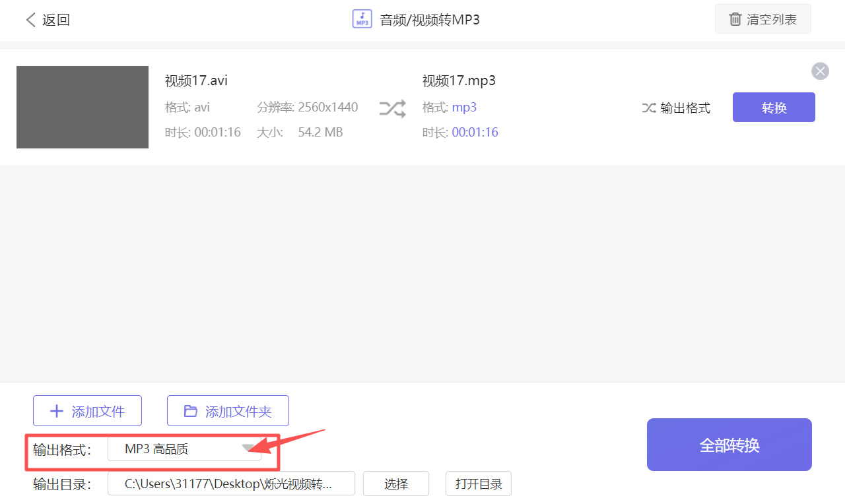
Task: Click the MP3 music note icon in header
Action: tap(362, 18)
